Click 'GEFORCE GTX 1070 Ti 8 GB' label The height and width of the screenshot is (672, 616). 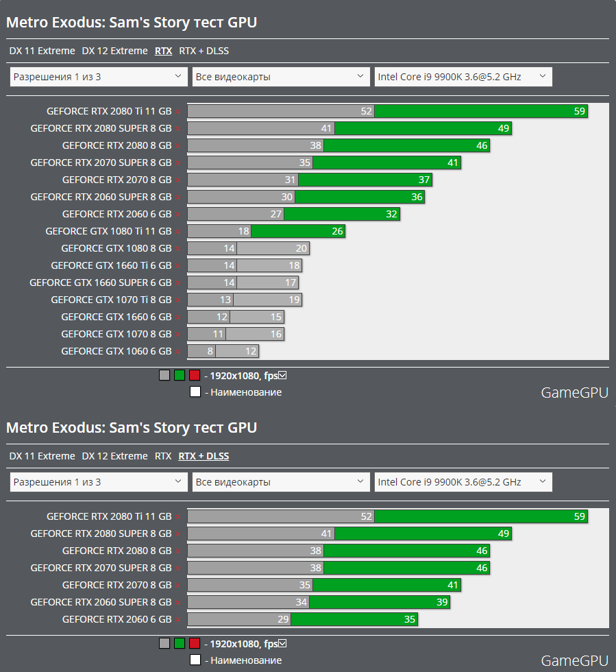coord(112,300)
